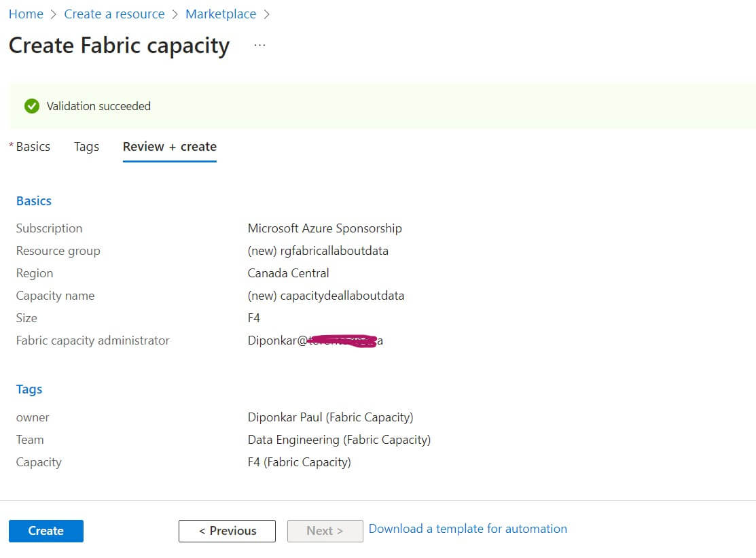Open the ellipsis more options menu

(x=259, y=46)
